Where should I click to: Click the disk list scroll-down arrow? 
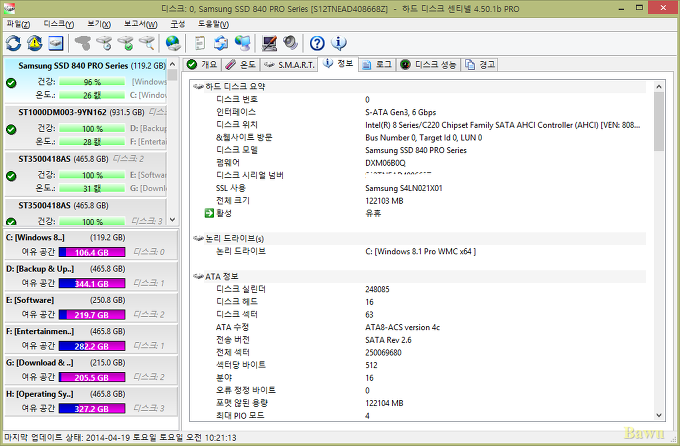point(173,220)
